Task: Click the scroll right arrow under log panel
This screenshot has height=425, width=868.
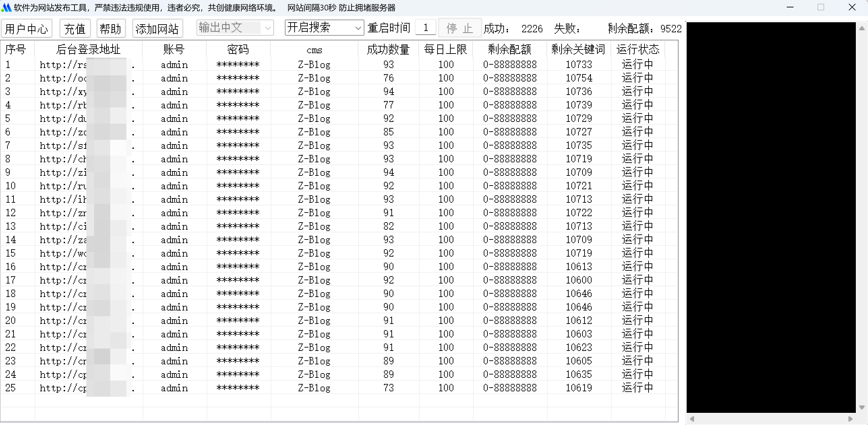Action: click(850, 419)
